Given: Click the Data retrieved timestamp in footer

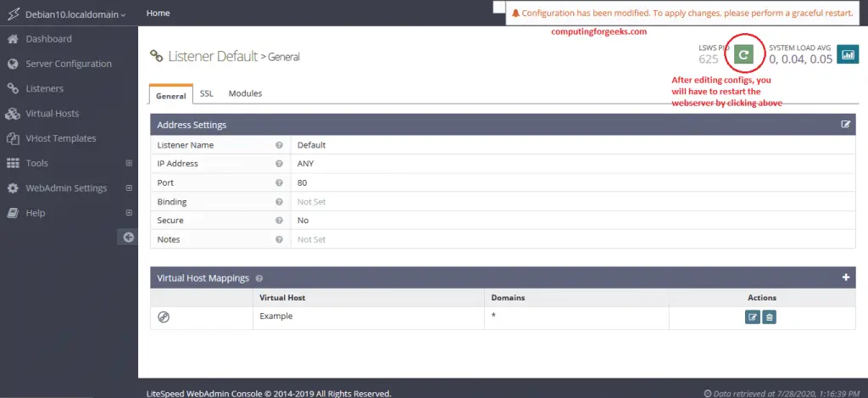Looking at the screenshot, I should pos(780,394).
